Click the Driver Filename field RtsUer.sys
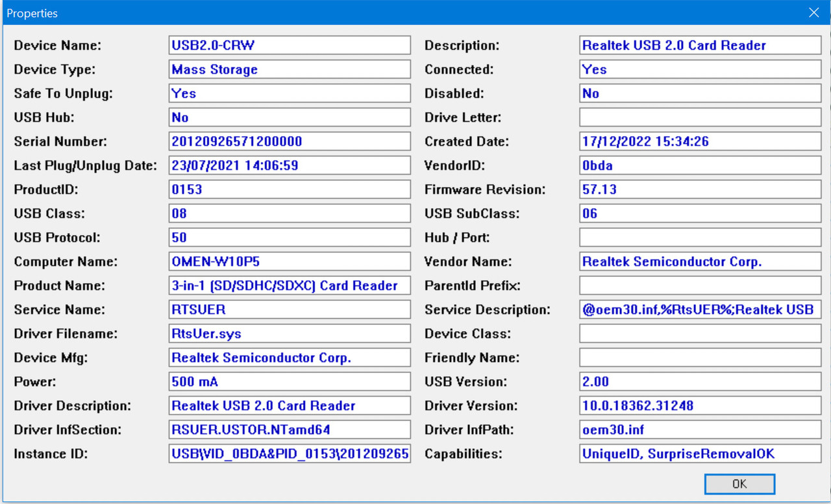The width and height of the screenshot is (831, 504). point(290,333)
